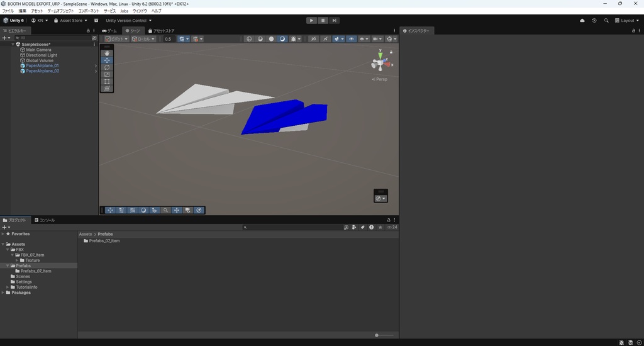Click search by type icon
This screenshot has height=346, width=644.
coord(354,227)
